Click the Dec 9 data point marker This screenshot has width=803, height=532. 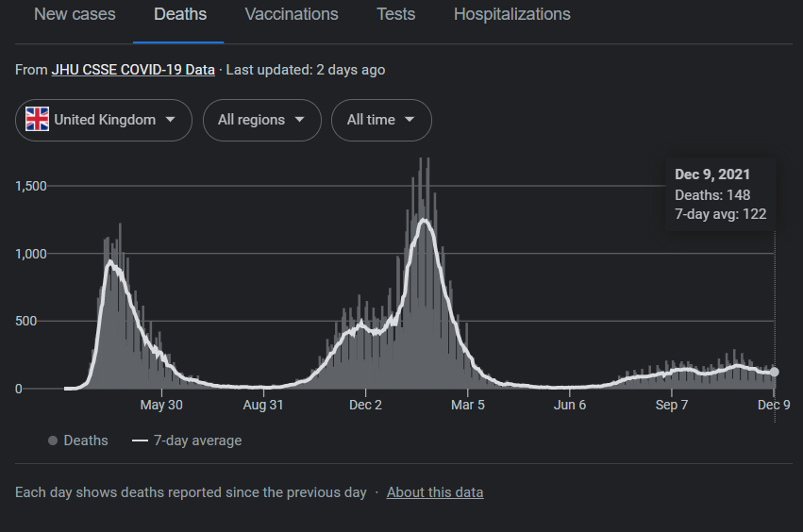click(775, 373)
